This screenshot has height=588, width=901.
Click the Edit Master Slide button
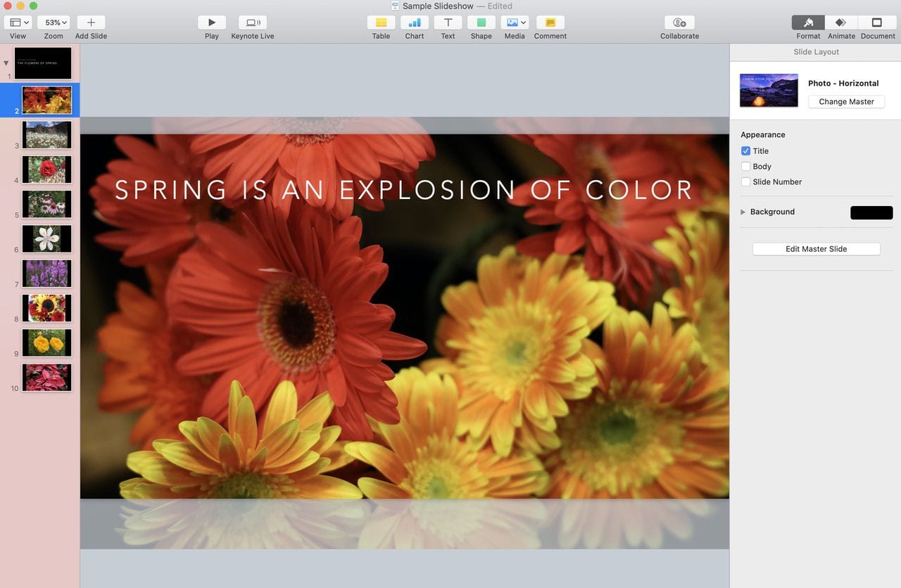coord(816,249)
